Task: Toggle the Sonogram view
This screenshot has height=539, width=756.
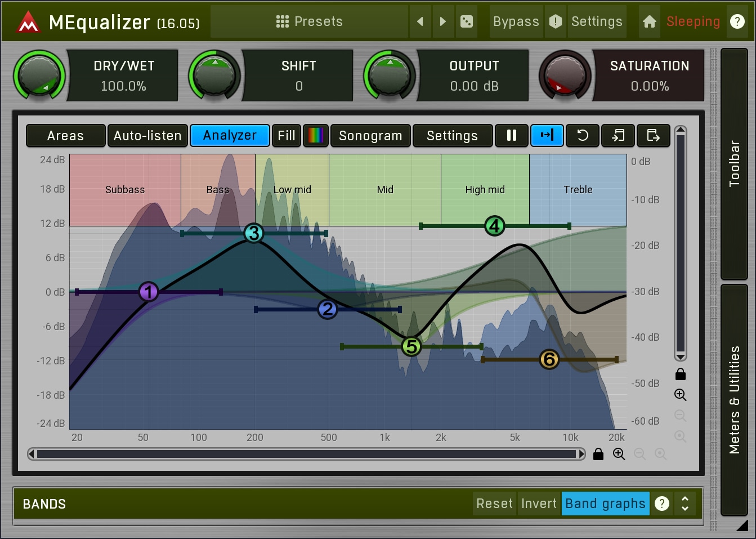Action: (x=370, y=136)
